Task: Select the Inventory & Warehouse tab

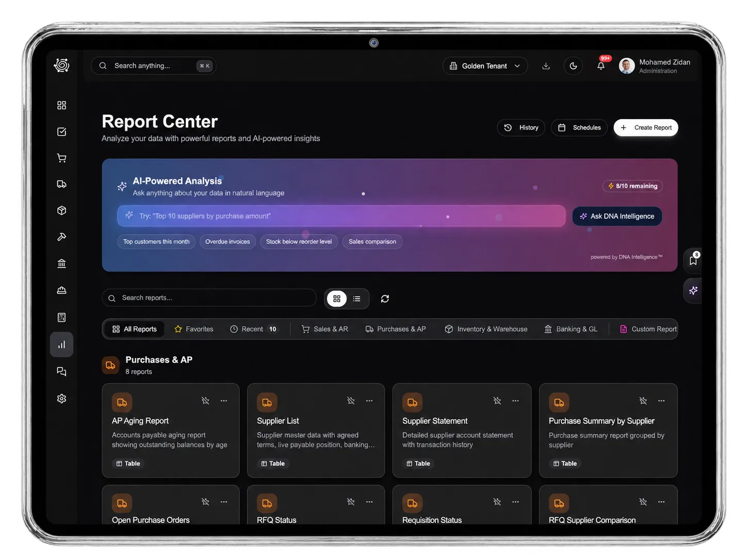Action: click(486, 329)
